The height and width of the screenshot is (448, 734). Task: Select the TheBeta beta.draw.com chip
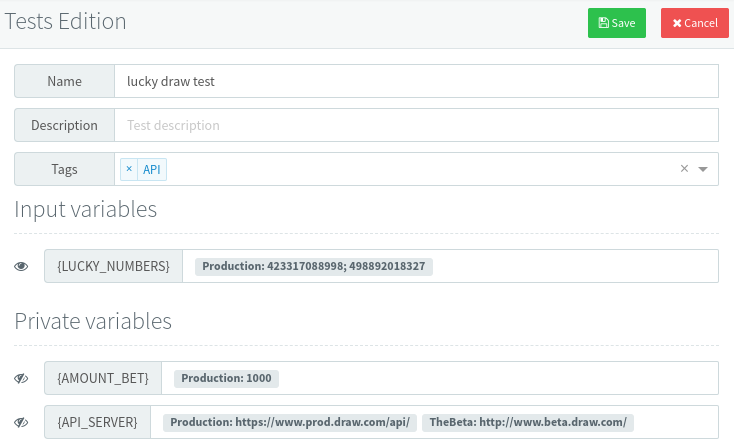528,422
